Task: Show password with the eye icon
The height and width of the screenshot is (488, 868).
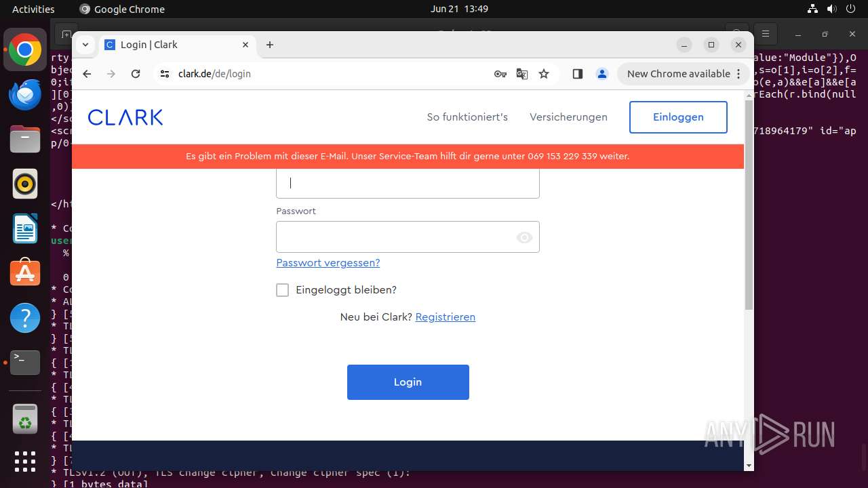Action: coord(524,237)
